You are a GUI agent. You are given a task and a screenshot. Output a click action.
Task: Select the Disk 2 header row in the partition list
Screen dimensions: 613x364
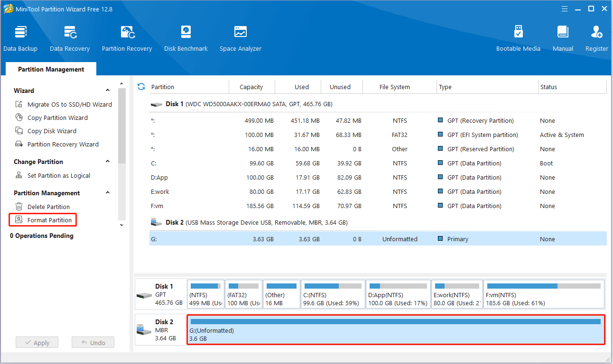tap(378, 222)
